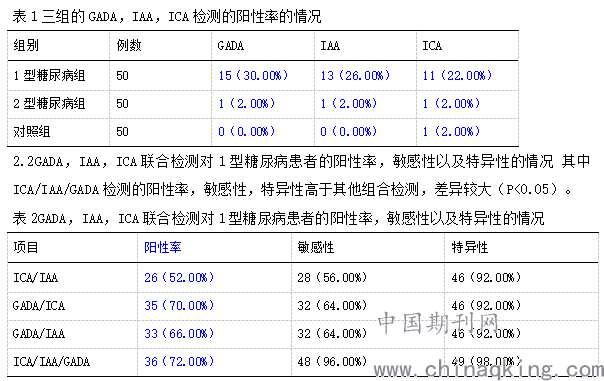604x381 pixels.
Task: Click the blue 11(22.00%) ICA value
Action: (x=457, y=75)
